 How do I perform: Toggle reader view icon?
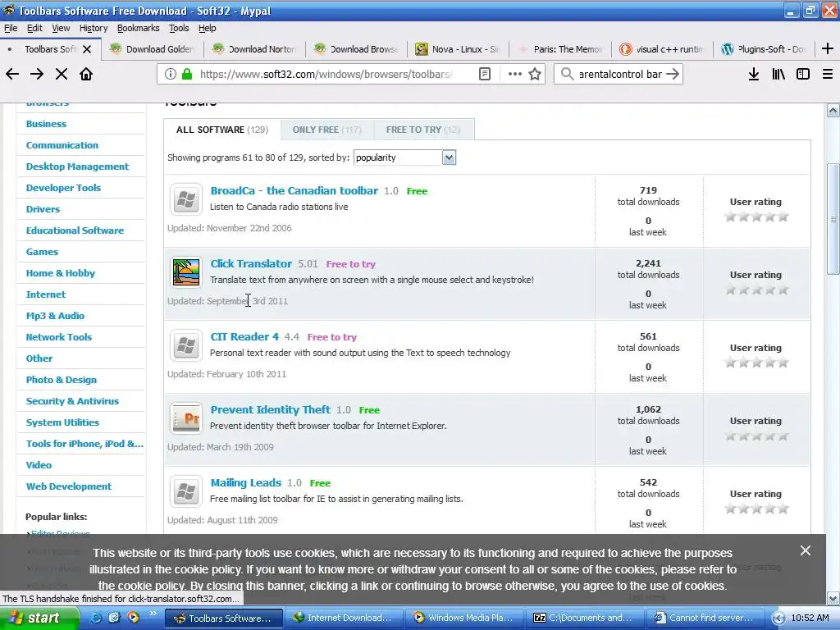click(485, 74)
